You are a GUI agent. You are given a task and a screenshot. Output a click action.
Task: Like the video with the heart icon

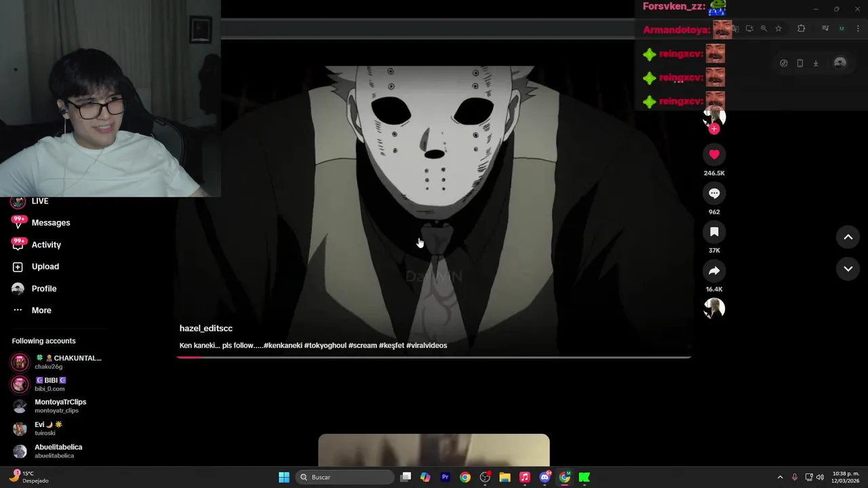(714, 155)
